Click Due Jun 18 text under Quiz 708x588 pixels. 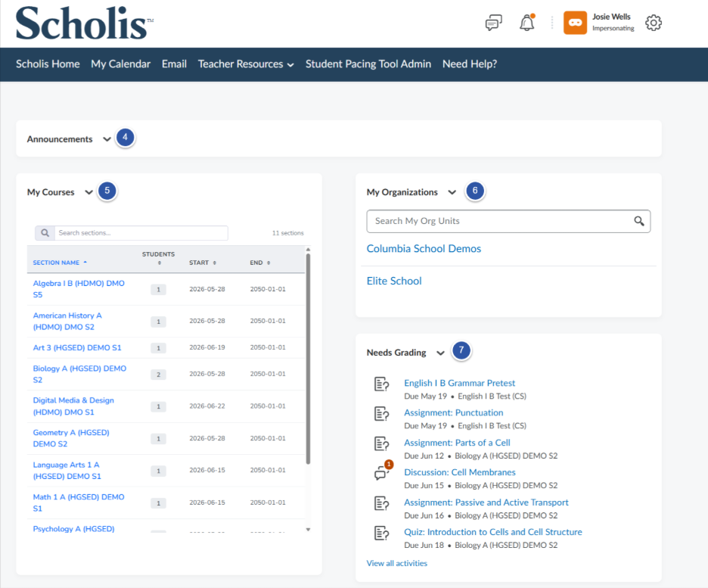pos(424,545)
